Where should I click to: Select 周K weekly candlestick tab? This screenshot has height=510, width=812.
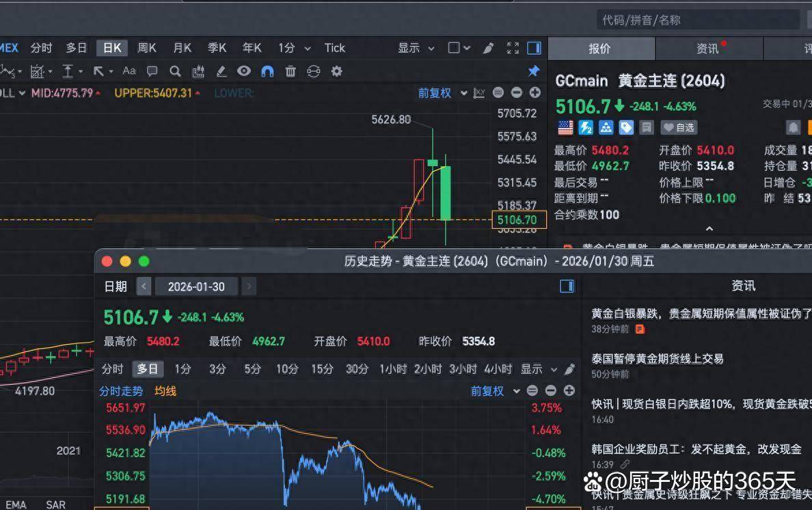point(147,48)
